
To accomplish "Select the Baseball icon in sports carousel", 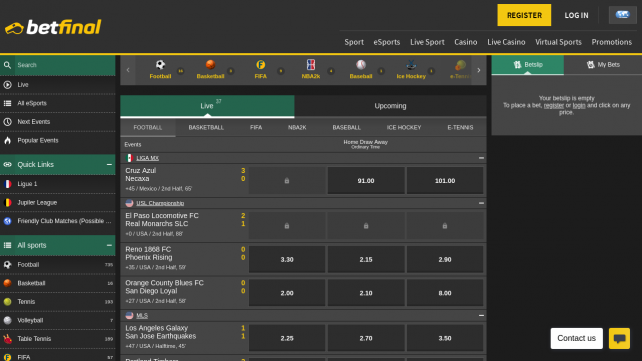I will pos(361,65).
